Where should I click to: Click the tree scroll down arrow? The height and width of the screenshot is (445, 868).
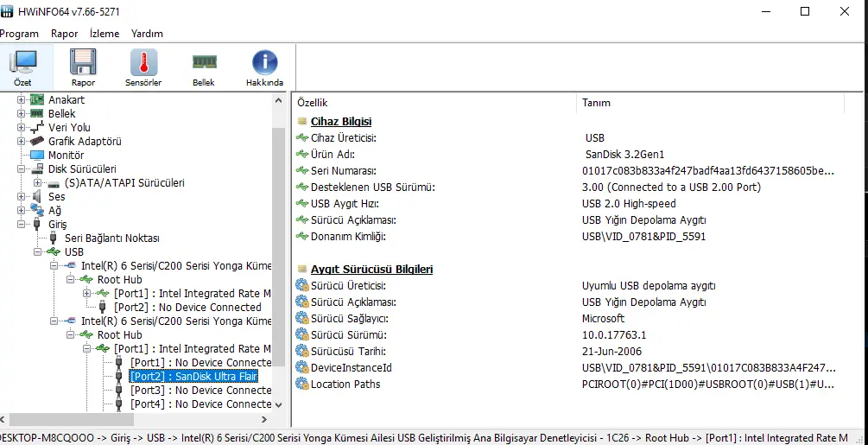[278, 404]
